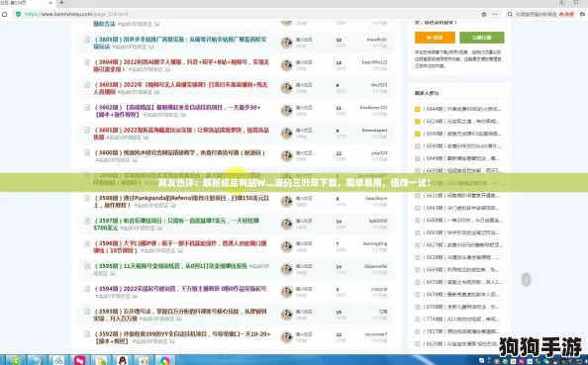Click author avatar in the 3593期 row
The width and height of the screenshot is (588, 365).
click(x=286, y=315)
